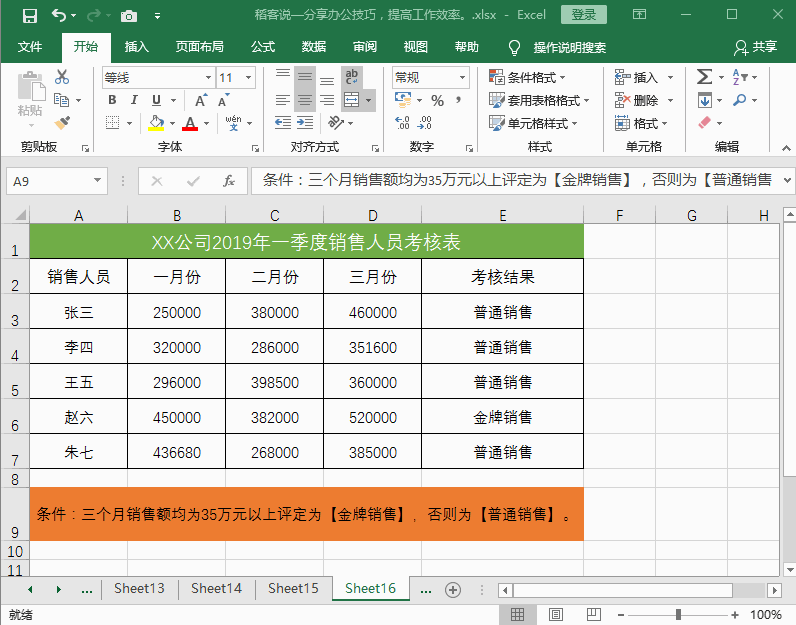Click the percent style icon

click(437, 100)
